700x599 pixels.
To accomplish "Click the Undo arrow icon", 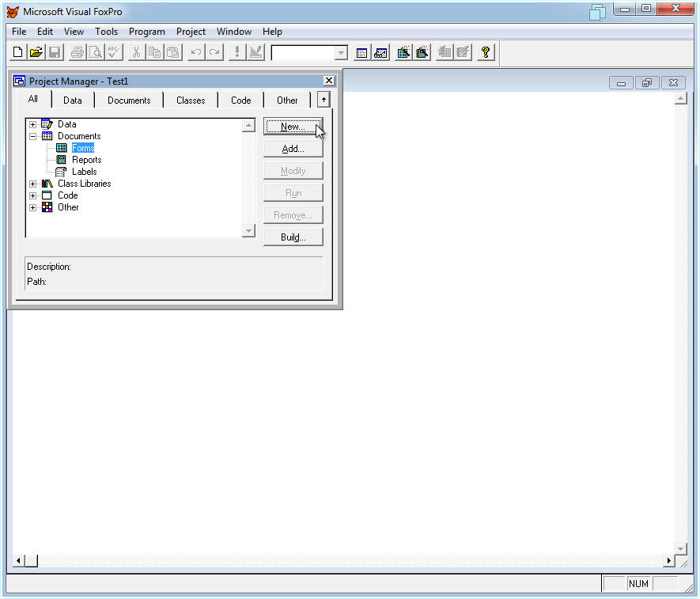I will (x=195, y=52).
